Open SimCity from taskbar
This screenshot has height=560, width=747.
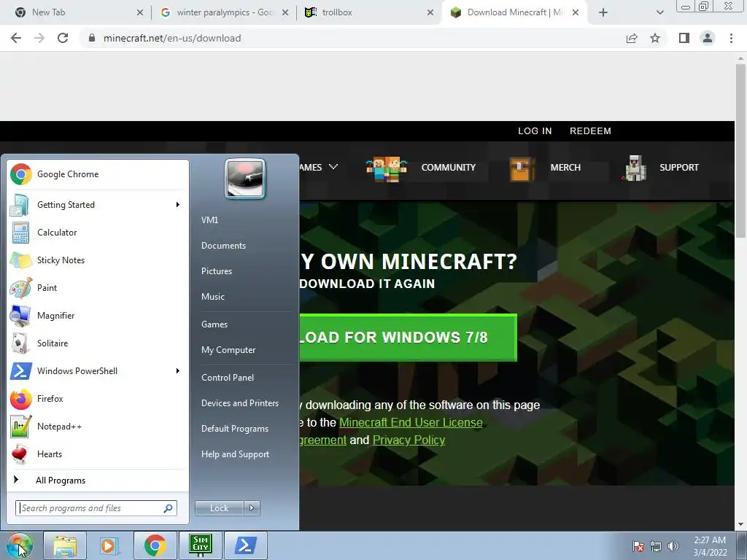(200, 545)
